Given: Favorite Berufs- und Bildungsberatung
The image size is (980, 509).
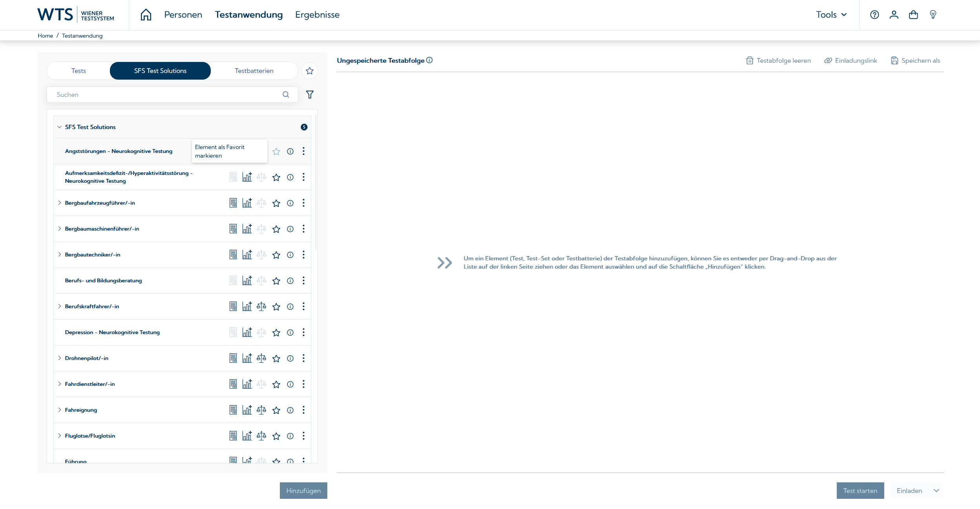Looking at the screenshot, I should 276,281.
